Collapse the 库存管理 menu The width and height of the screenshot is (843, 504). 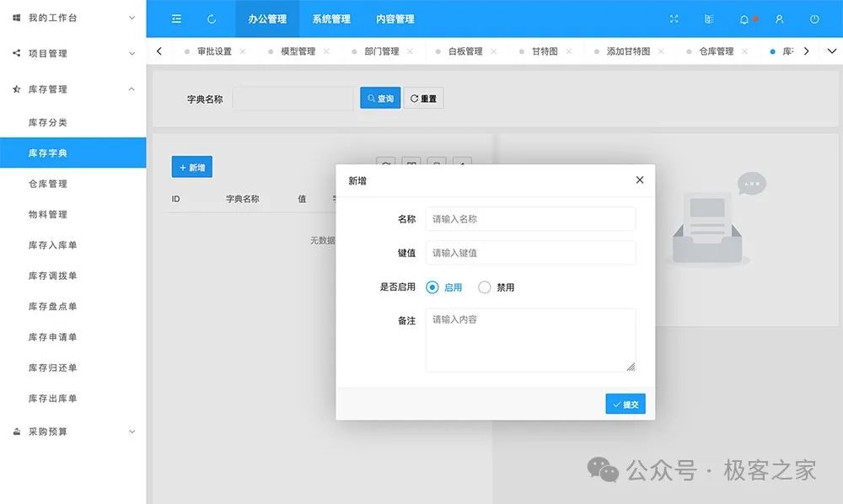132,89
